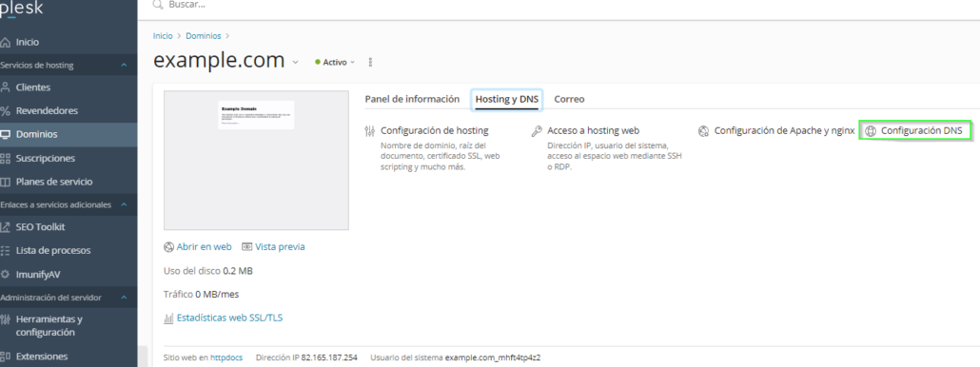Click the Dominios breadcrumb link
Screen dimensions: 980x367
pyautogui.click(x=203, y=36)
